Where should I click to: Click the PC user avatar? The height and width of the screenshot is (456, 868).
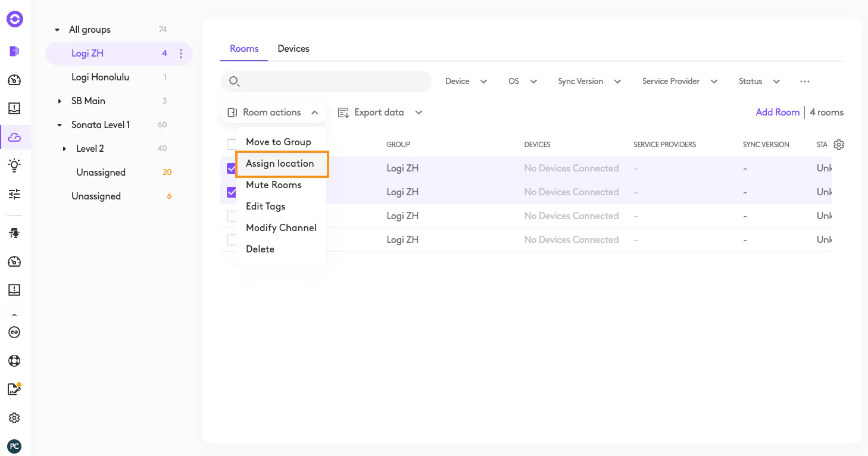point(14,446)
